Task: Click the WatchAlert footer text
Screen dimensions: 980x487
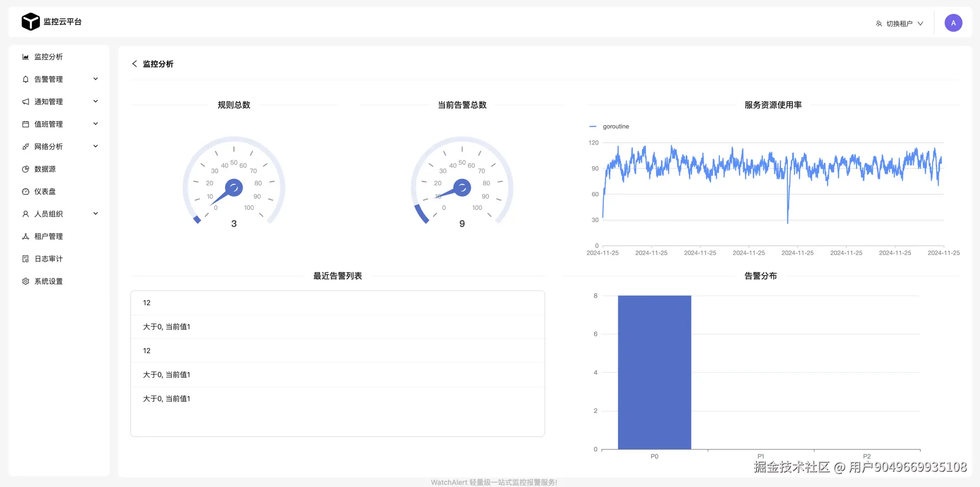Action: 494,482
